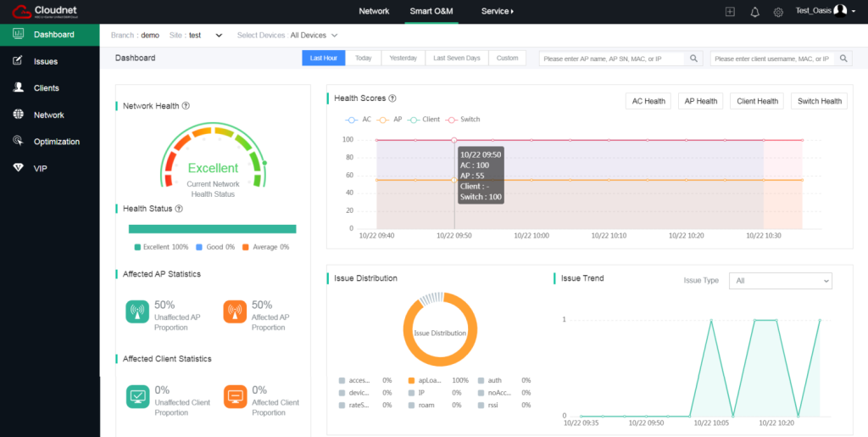Open the Issues sidebar menu

pos(46,61)
